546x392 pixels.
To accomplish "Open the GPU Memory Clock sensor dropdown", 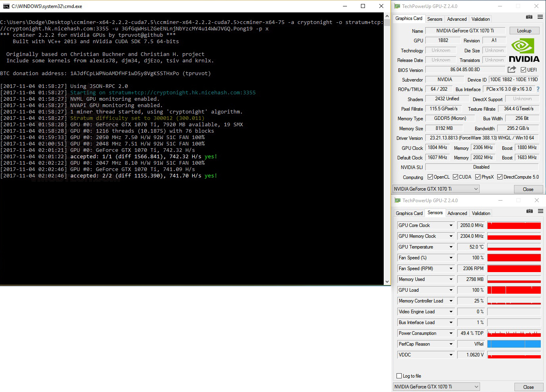I will 451,236.
